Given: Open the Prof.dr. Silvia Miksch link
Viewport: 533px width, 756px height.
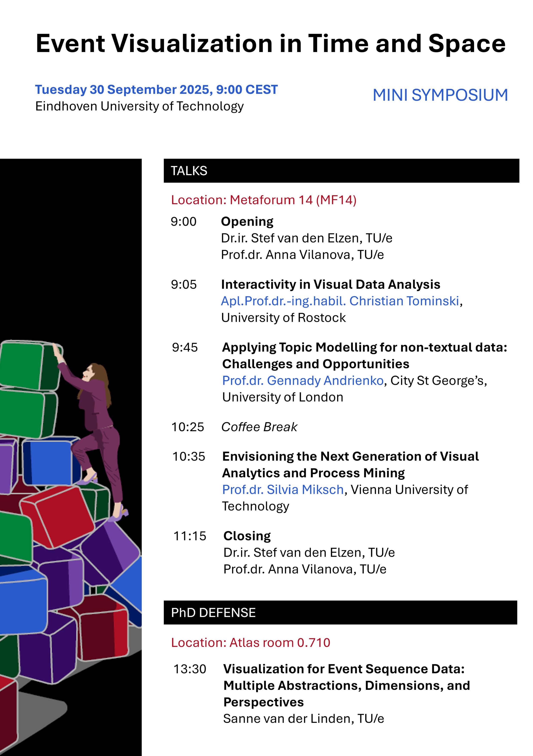Looking at the screenshot, I should 283,490.
